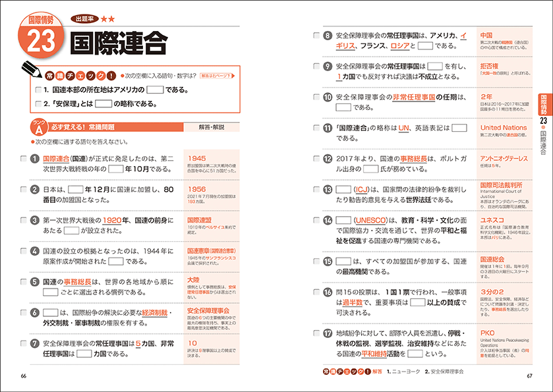Click the underlined 非常任理事国 in question 10
This screenshot has height=392, width=553.
pos(414,98)
